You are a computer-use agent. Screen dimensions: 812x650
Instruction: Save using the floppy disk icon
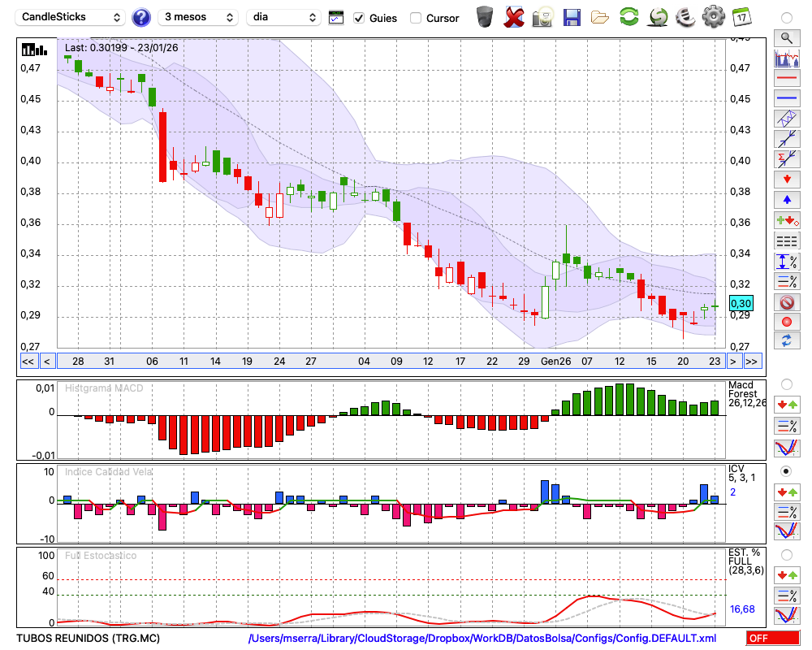click(x=572, y=18)
